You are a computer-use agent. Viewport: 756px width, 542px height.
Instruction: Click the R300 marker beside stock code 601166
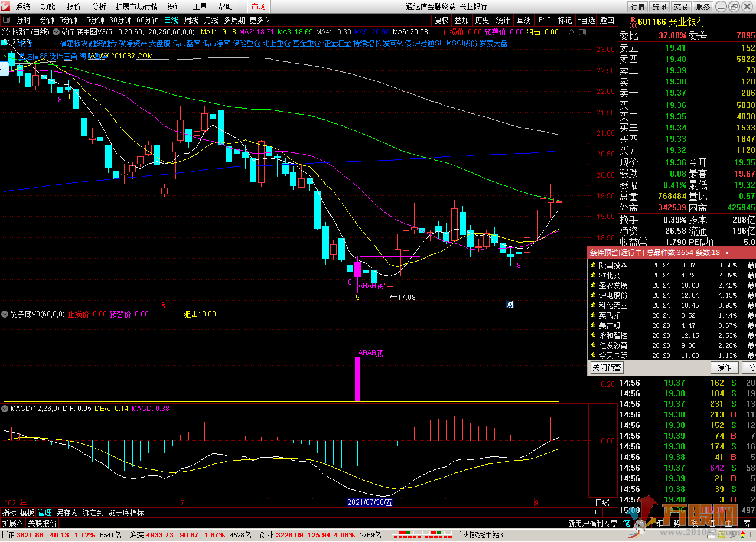(633, 22)
